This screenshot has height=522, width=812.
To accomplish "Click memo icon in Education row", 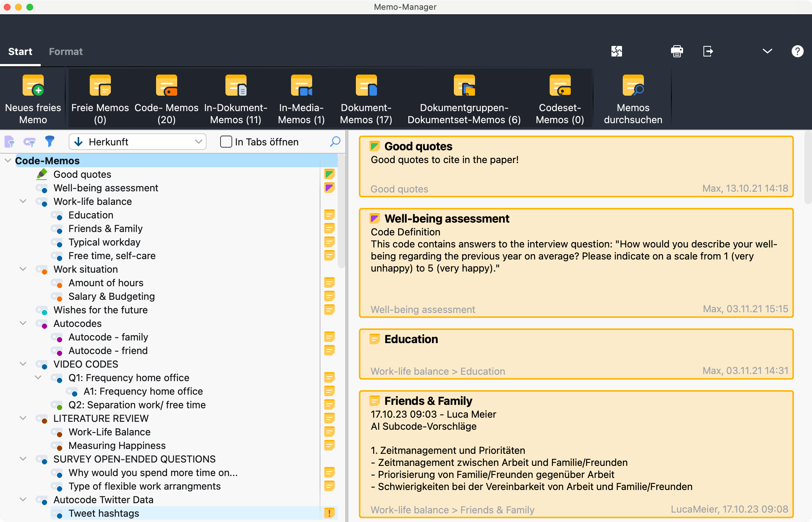I will click(329, 215).
